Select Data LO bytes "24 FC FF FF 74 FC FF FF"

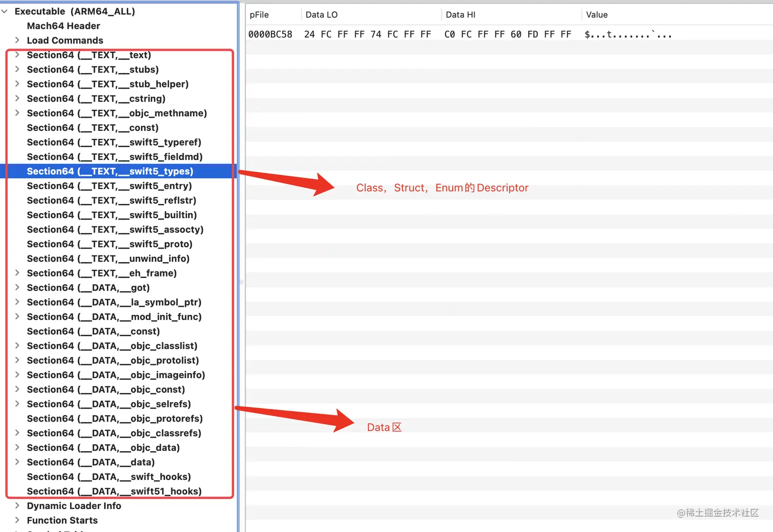[x=368, y=34]
